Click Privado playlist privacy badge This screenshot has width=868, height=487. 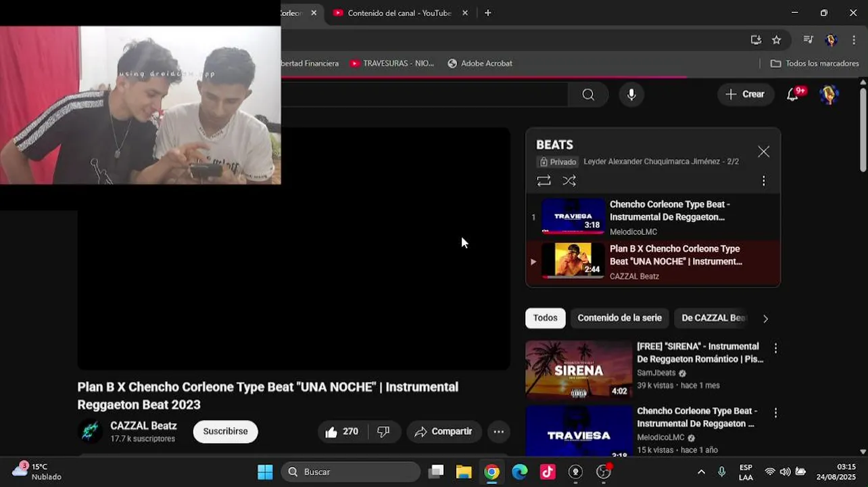557,162
